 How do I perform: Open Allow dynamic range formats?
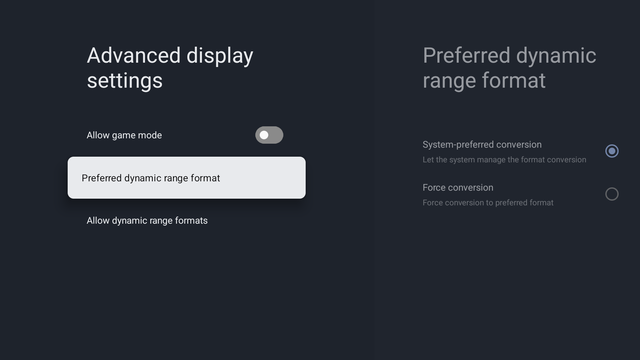[x=147, y=221]
